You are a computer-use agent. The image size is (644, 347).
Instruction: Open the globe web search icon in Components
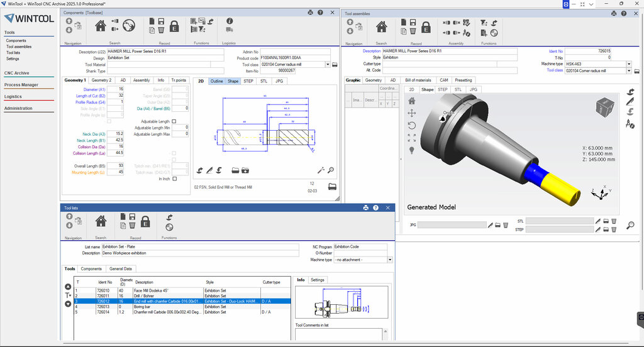129,26
